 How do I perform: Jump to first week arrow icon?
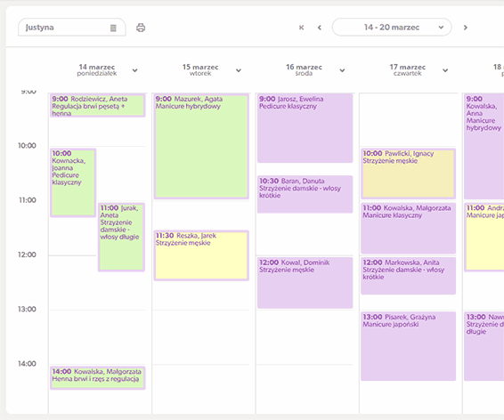[x=301, y=28]
